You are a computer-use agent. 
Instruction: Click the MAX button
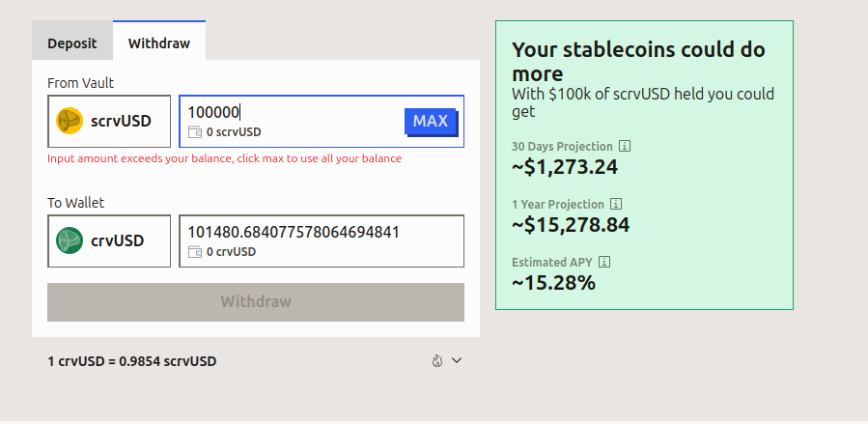click(x=431, y=122)
